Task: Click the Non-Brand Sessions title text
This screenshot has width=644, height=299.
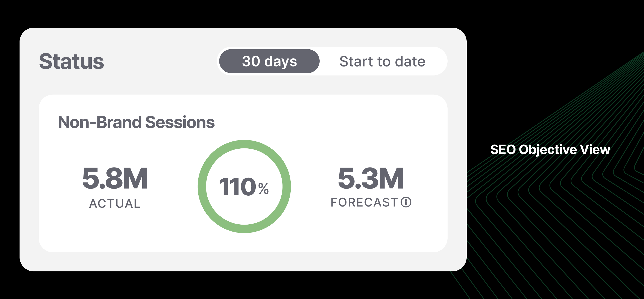Action: [136, 122]
